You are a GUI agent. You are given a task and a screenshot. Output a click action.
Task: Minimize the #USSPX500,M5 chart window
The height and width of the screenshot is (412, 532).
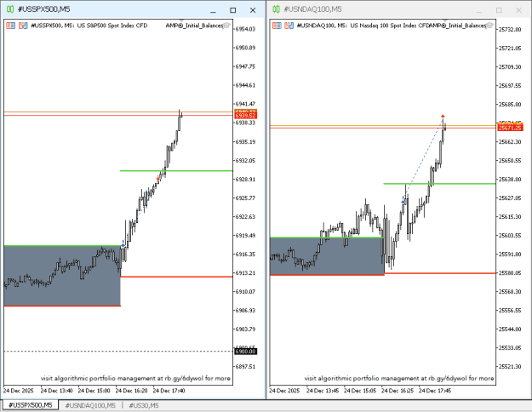point(213,10)
